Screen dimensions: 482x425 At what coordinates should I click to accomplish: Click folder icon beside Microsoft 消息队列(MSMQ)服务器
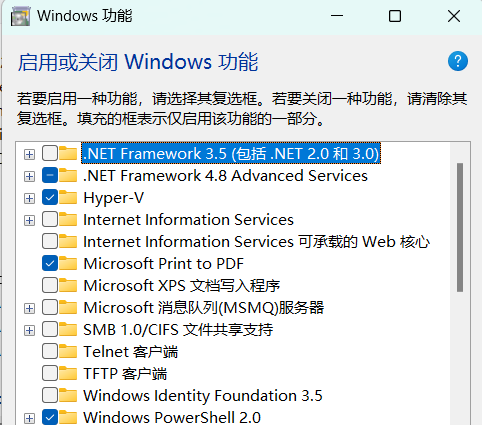click(x=68, y=307)
